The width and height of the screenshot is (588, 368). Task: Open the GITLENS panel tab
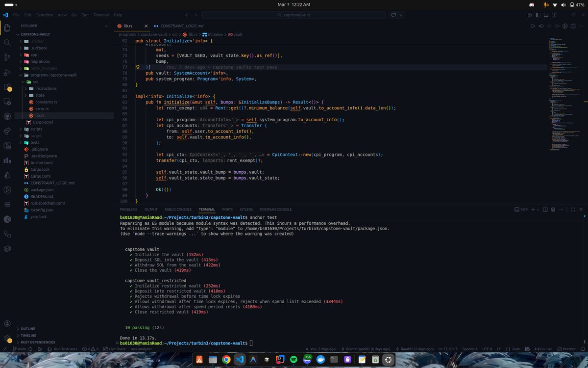[x=246, y=210]
